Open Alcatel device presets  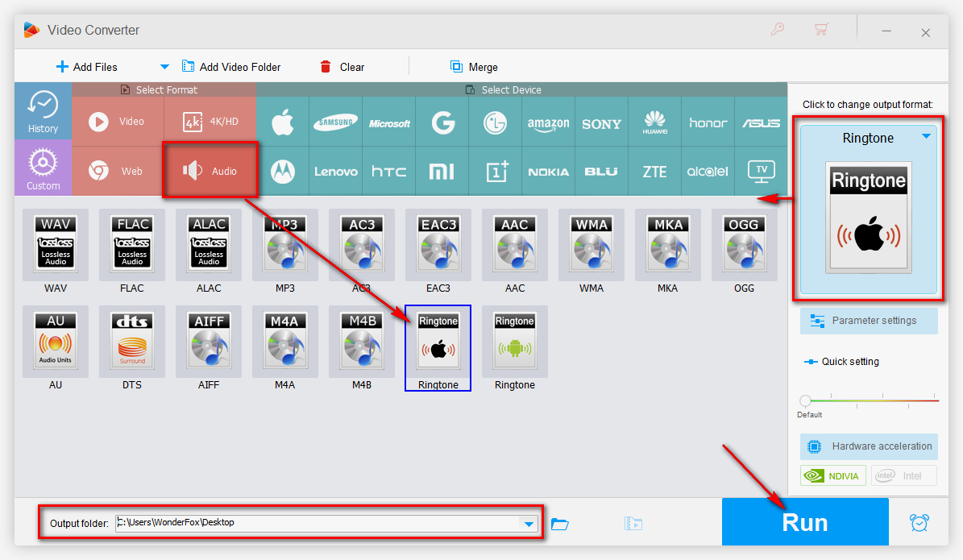point(708,172)
